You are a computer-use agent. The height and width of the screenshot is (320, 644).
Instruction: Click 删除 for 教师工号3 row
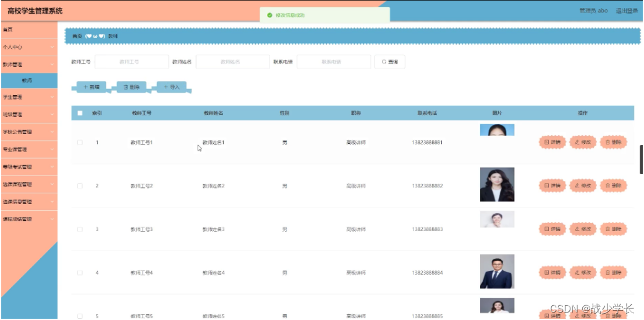pos(614,229)
